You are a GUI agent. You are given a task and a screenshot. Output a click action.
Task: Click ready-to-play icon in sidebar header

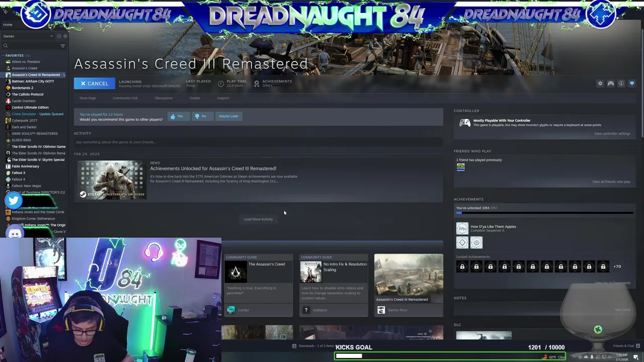coord(65,36)
